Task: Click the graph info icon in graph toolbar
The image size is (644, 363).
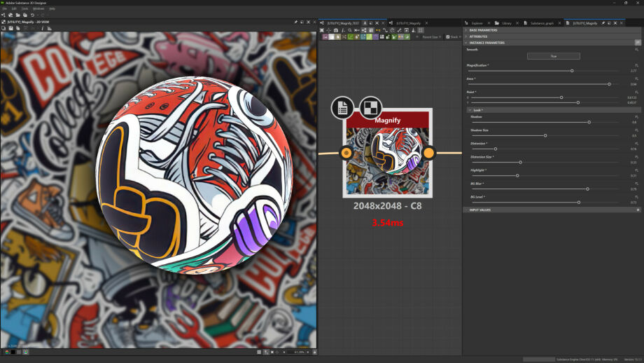Action: click(x=343, y=30)
